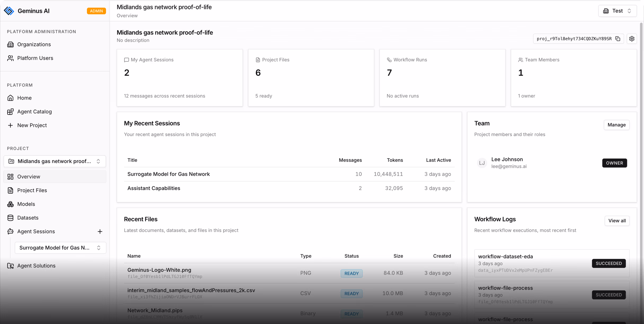The height and width of the screenshot is (324, 644).
Task: Click the Project Files stat card count 6
Action: tap(258, 73)
